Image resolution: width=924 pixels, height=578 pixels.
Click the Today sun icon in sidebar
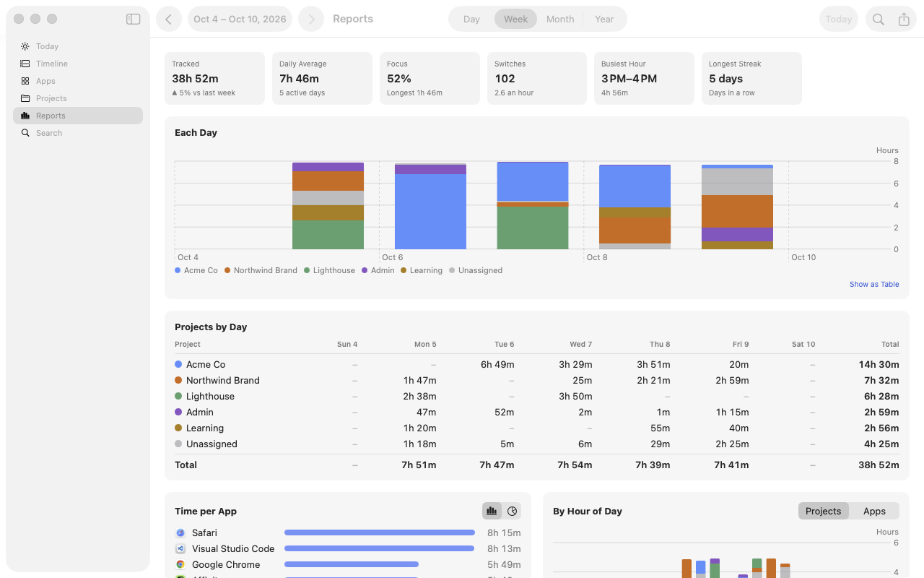[25, 46]
